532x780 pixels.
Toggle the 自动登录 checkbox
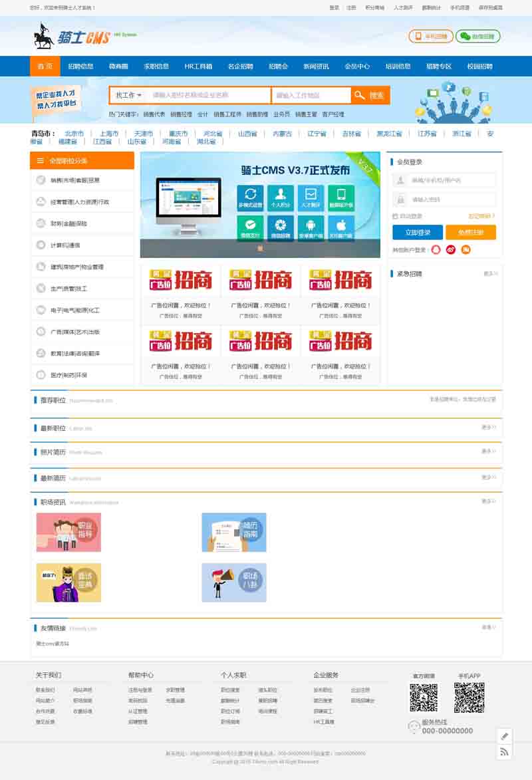pos(396,216)
